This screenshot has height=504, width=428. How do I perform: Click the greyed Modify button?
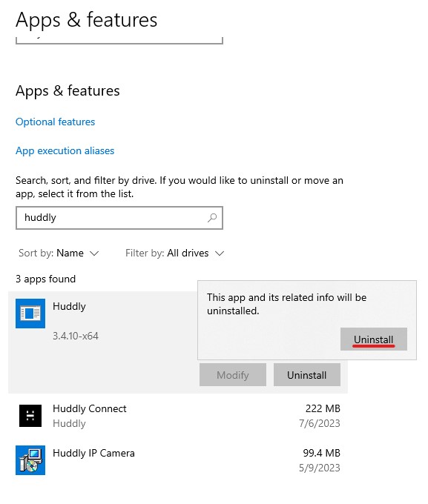click(233, 375)
